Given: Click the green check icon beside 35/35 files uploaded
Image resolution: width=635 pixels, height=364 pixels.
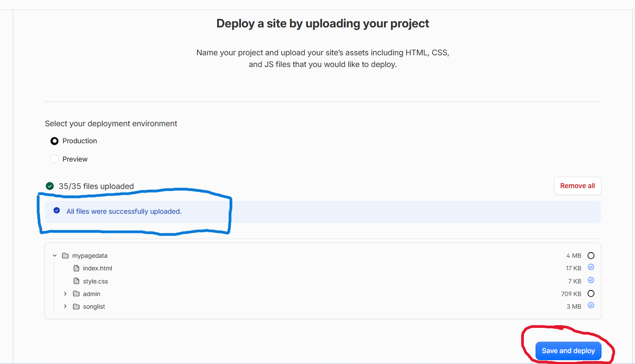Looking at the screenshot, I should tap(50, 186).
